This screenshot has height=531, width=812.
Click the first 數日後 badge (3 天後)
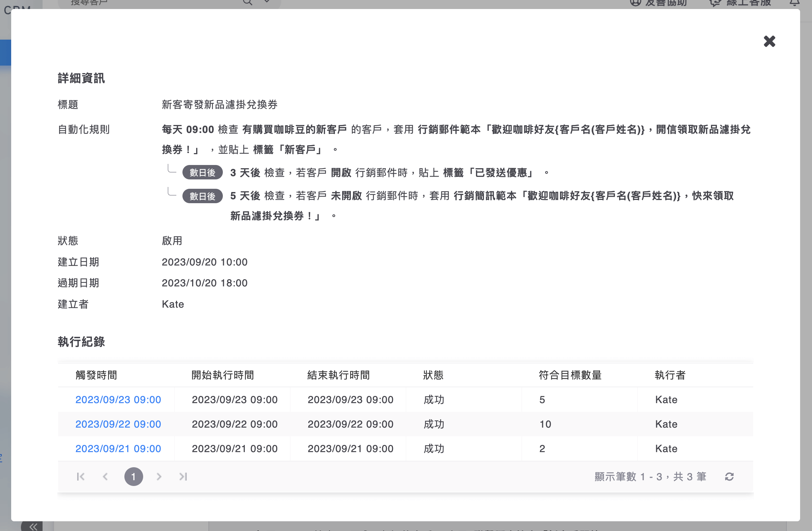coord(202,173)
